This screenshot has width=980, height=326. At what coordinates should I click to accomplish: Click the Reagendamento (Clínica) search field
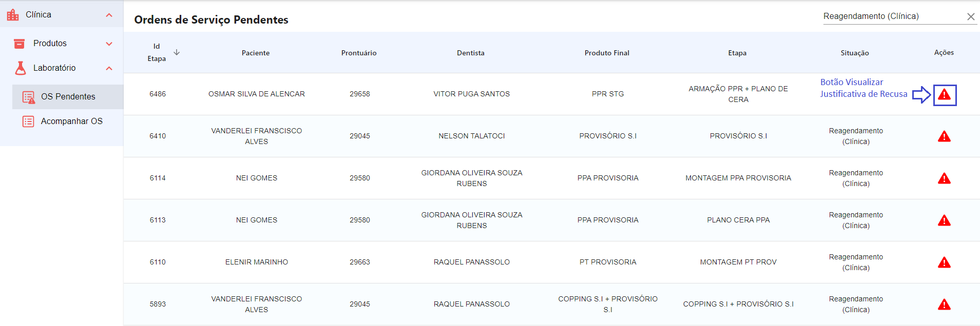pos(893,16)
